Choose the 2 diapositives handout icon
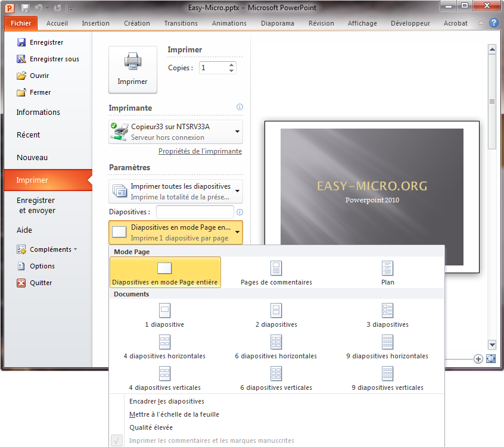 click(276, 311)
